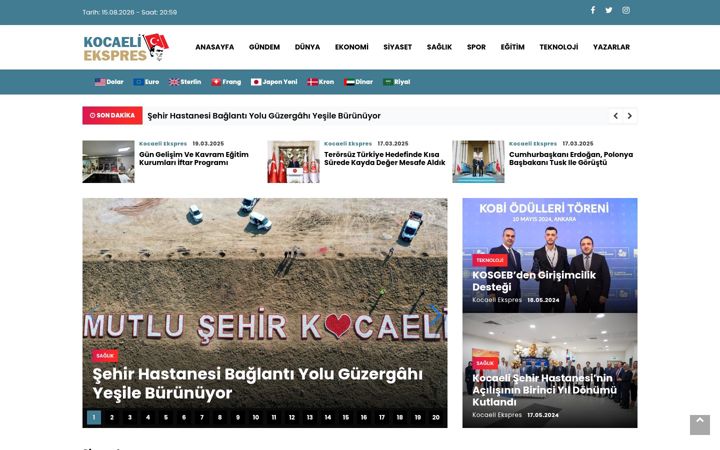Viewport: 720px width, 450px height.
Task: Open the SAĞLIK menu item
Action: coord(439,47)
